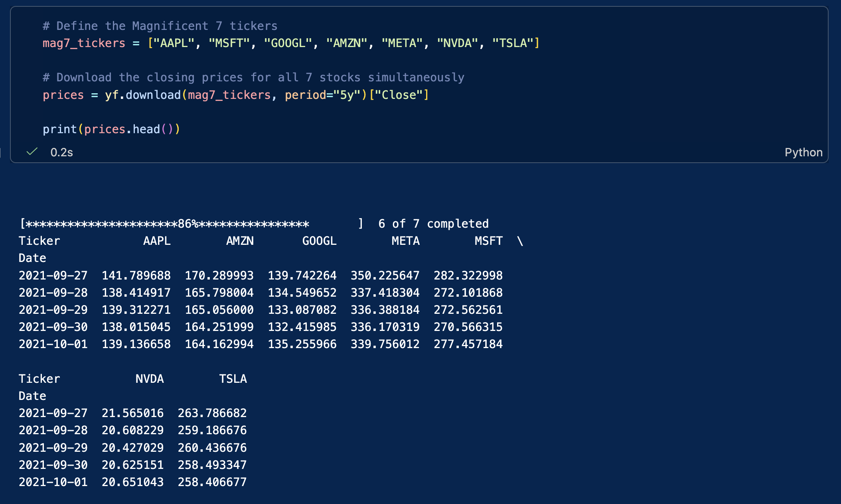841x504 pixels.
Task: Click the "META" string in code
Action: [402, 43]
